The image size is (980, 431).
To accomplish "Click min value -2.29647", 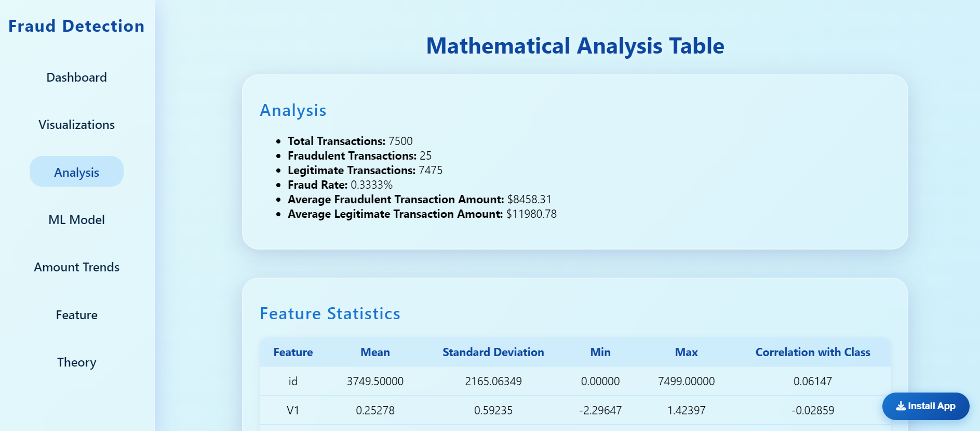I will click(x=600, y=410).
